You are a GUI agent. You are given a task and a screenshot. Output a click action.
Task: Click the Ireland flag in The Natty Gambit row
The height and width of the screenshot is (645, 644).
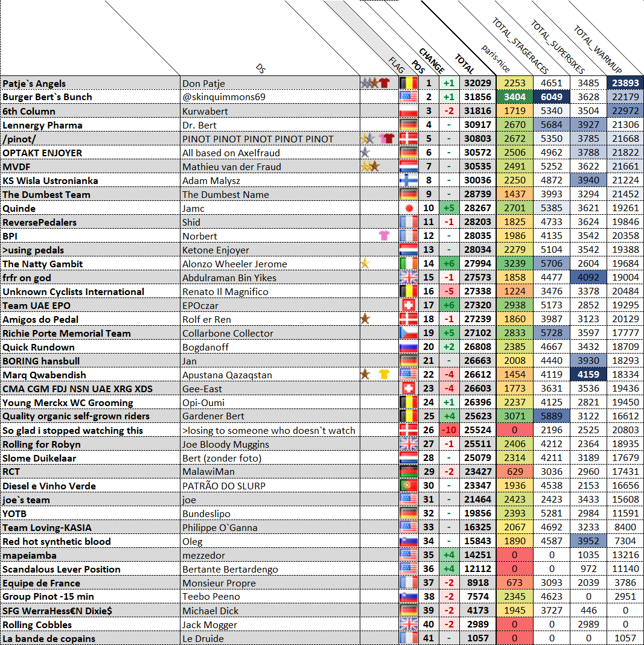coord(409,264)
